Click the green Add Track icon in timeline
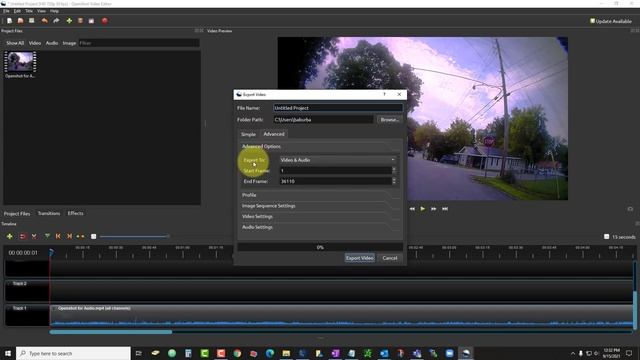The width and height of the screenshot is (640, 360). pos(10,236)
